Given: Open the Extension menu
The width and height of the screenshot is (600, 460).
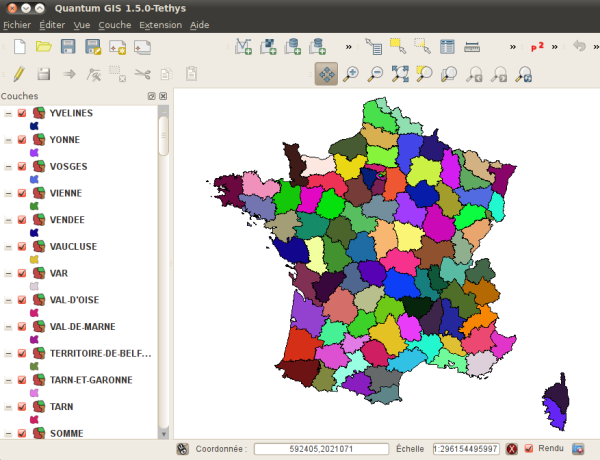Looking at the screenshot, I should pyautogui.click(x=161, y=23).
